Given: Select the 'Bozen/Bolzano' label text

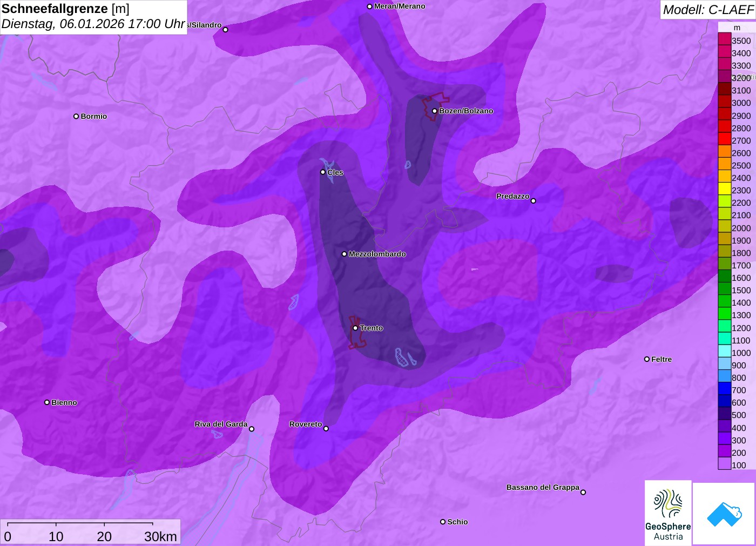Looking at the screenshot, I should click(x=466, y=111).
